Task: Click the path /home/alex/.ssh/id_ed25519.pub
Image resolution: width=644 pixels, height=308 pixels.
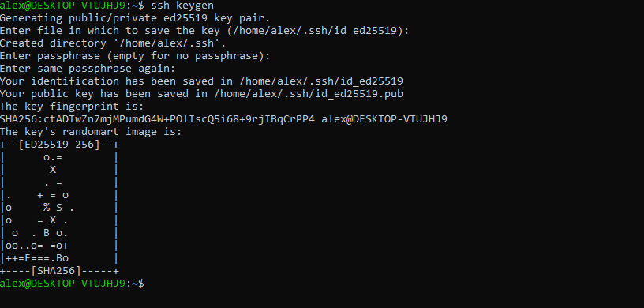Action: click(309, 94)
